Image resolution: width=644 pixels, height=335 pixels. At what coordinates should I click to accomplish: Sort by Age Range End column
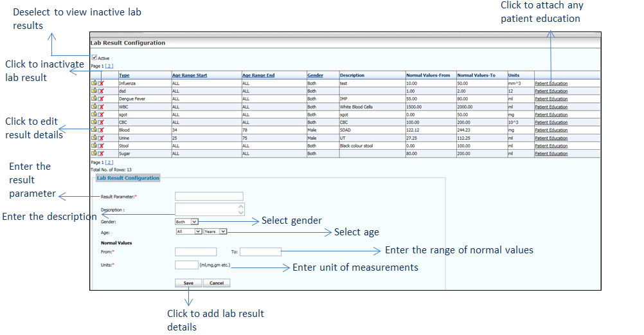click(258, 75)
